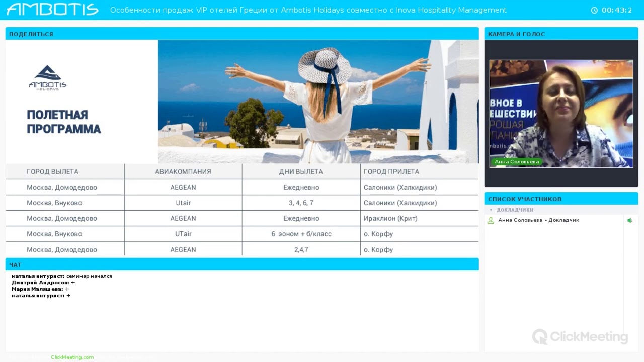This screenshot has width=644, height=362.
Task: Click the presenter webcam video thumbnail
Action: (561, 114)
